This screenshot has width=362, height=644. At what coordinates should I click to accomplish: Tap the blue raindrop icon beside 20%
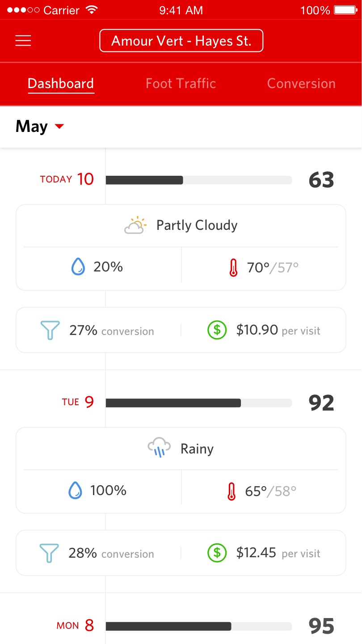78,267
